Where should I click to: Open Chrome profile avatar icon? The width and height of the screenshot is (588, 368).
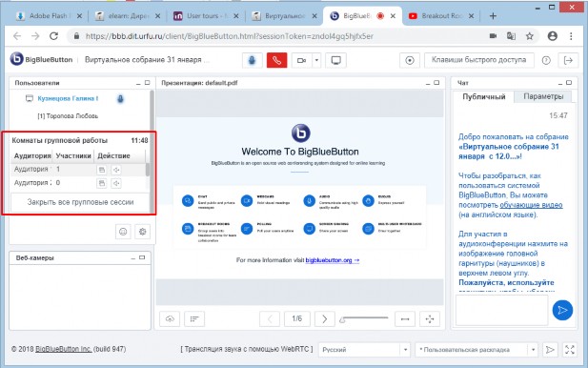[553, 36]
